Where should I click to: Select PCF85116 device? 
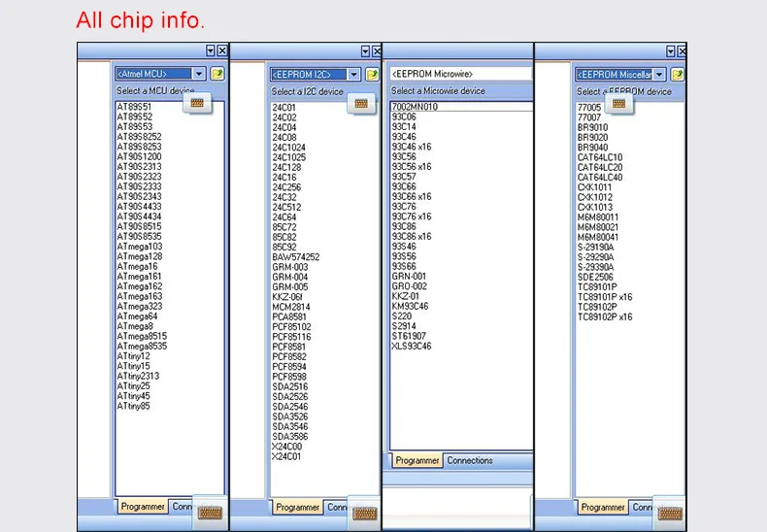(291, 337)
